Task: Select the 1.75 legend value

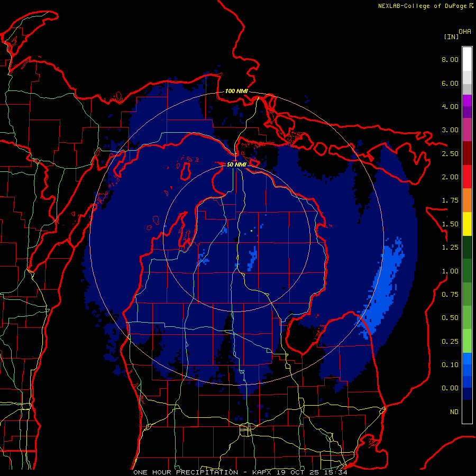Action: [x=450, y=200]
